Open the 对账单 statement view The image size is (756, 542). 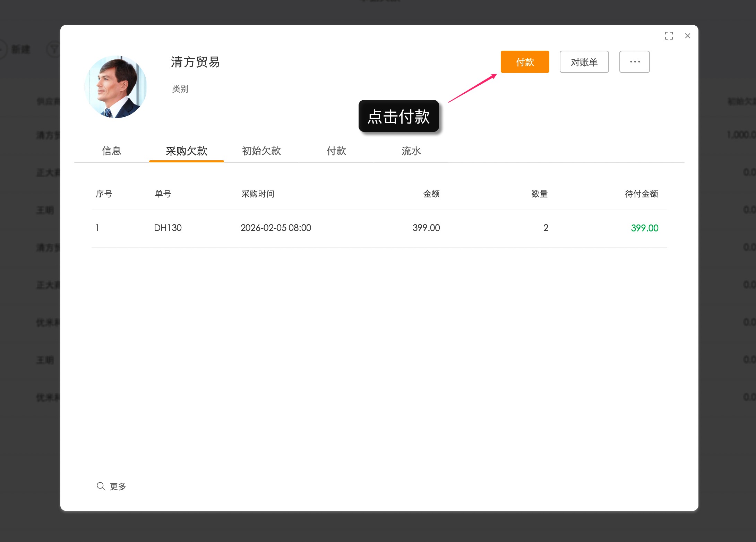tap(584, 62)
